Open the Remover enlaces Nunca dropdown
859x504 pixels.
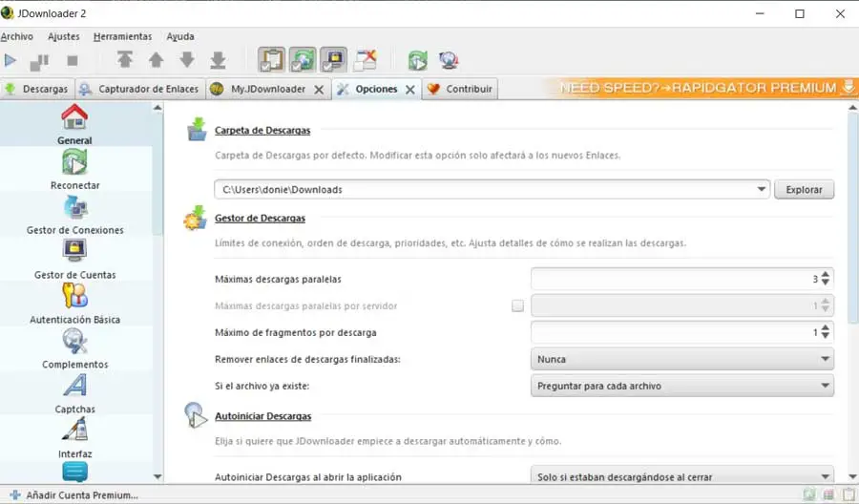click(x=682, y=359)
